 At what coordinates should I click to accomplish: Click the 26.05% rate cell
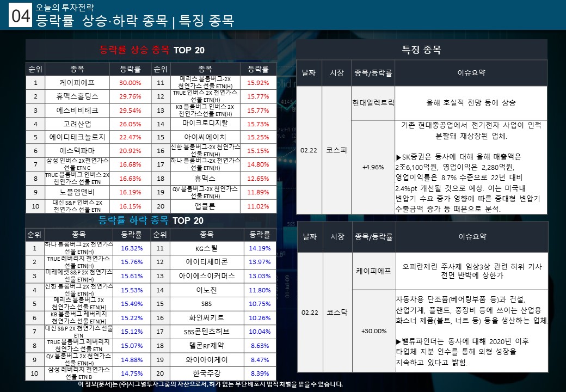pos(130,124)
